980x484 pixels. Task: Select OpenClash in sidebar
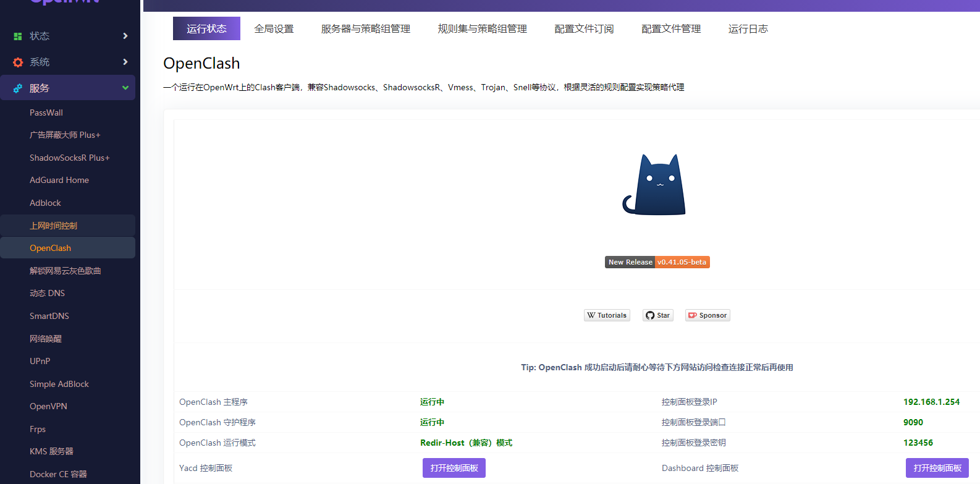coord(68,248)
